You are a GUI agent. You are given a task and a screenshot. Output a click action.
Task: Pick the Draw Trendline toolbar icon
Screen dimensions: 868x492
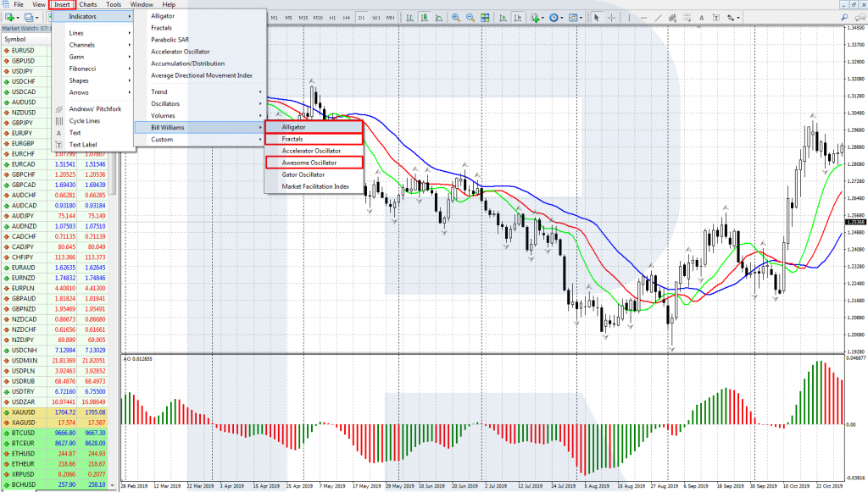[659, 17]
